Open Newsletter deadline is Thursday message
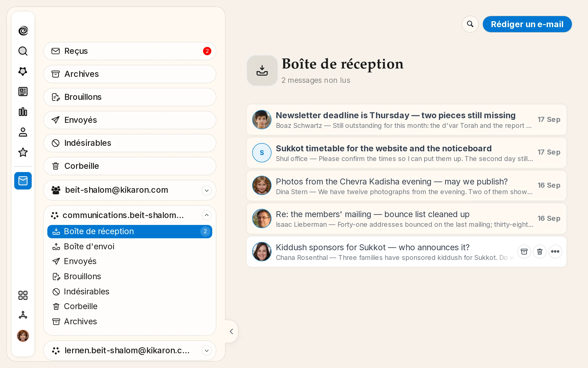Screen dimensions: 588x368 tap(406, 120)
